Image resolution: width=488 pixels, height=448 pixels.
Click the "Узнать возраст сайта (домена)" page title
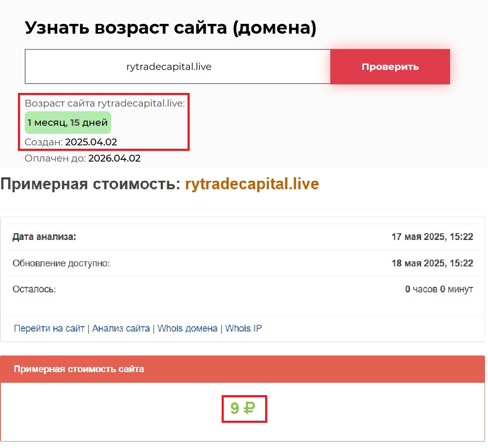[x=170, y=28]
